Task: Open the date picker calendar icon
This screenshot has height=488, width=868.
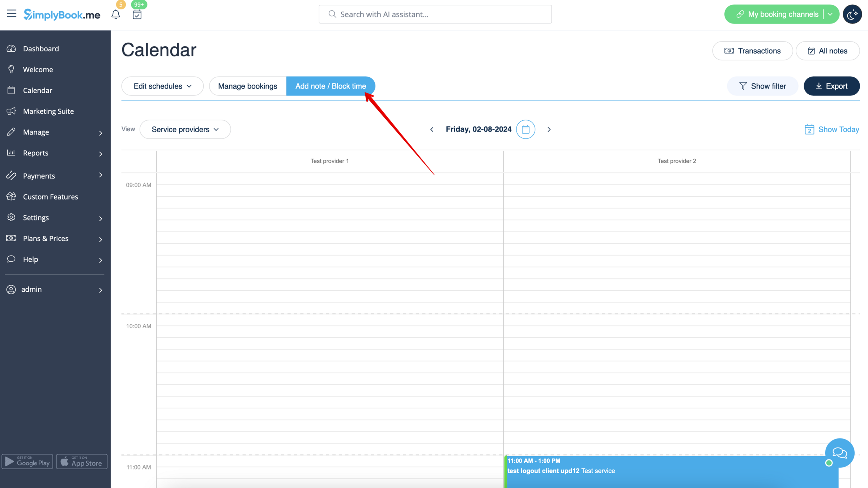Action: [525, 129]
